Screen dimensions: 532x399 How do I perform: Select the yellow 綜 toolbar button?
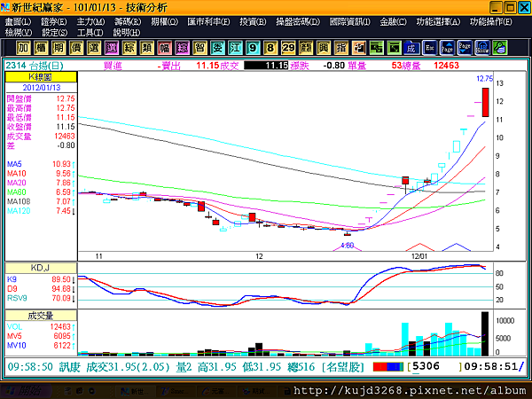tap(129, 48)
